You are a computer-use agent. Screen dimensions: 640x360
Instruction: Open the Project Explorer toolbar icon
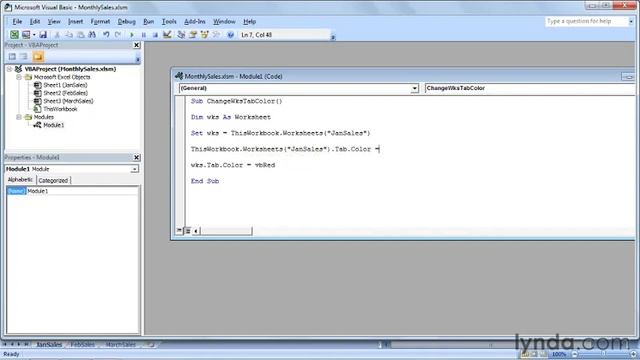[x=181, y=35]
